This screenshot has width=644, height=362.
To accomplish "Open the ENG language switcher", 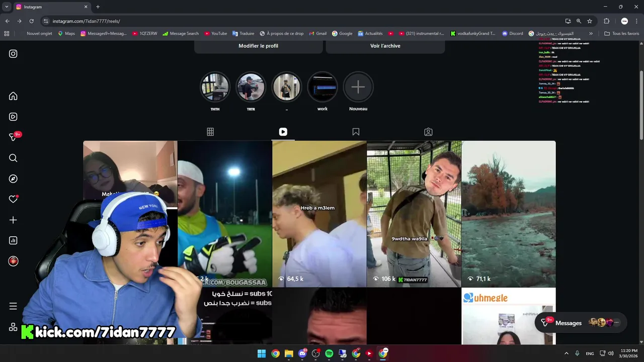I will click(590, 353).
